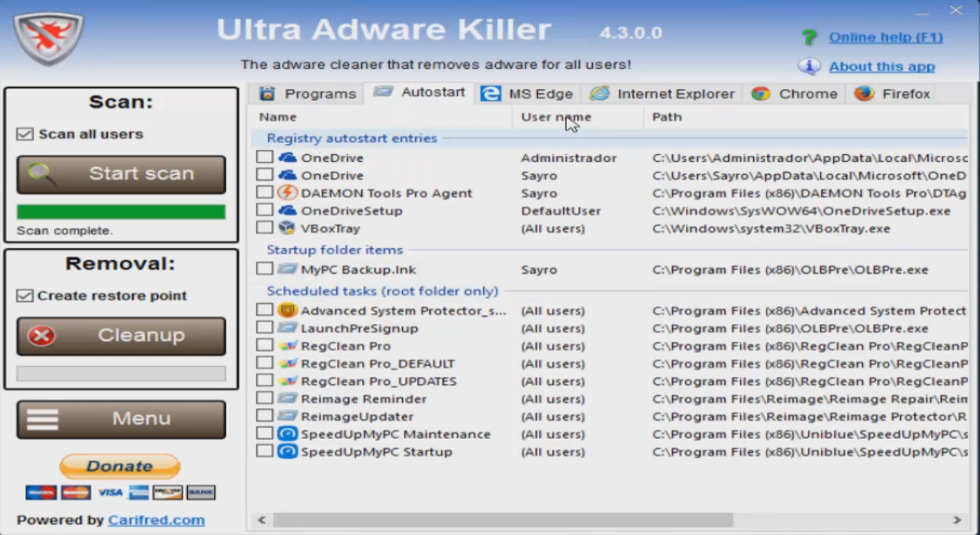
Task: Click the ReimageUpdater icon
Action: click(x=287, y=416)
